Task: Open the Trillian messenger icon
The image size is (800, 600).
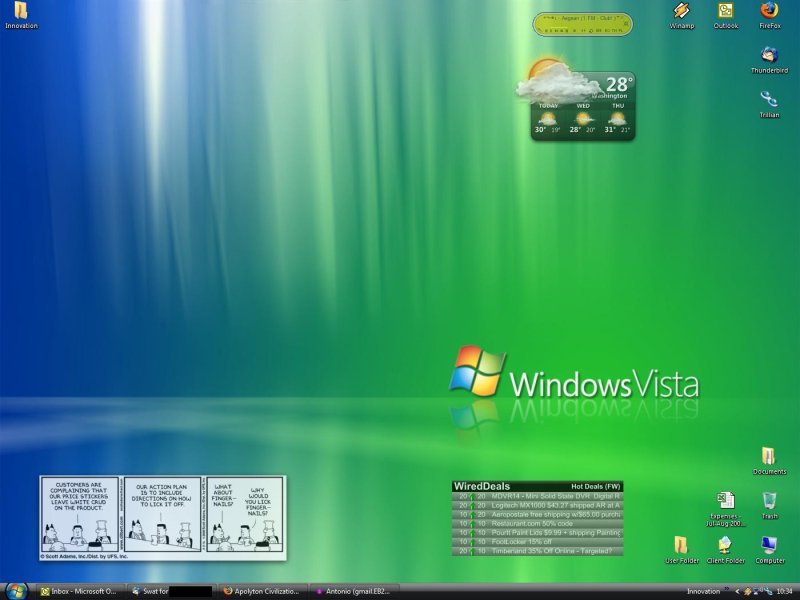Action: click(769, 100)
